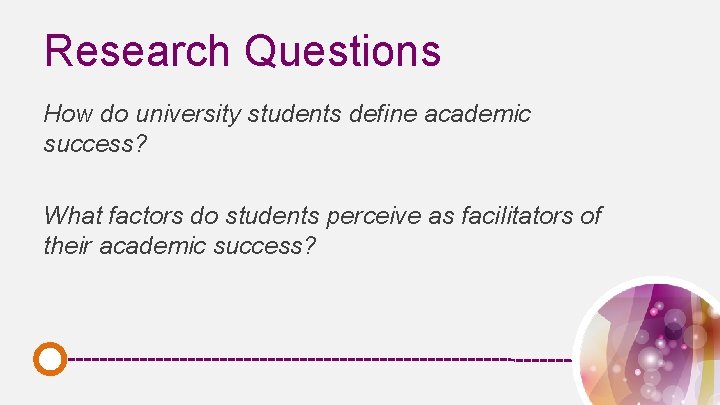Click the word 'factors' in the second question
720x405 pixels.
coord(146,215)
